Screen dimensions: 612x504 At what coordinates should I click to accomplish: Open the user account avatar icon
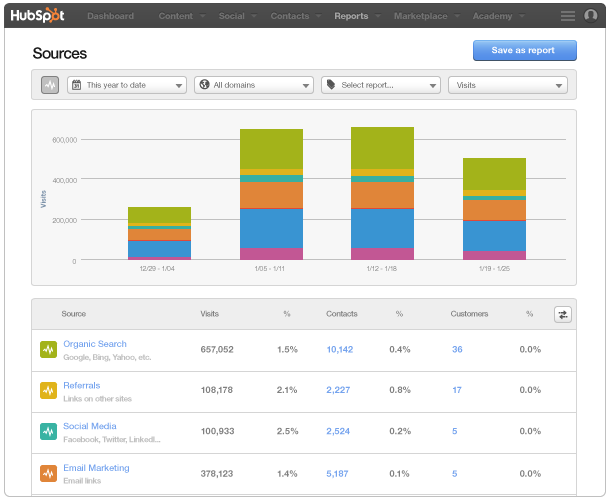coord(591,16)
